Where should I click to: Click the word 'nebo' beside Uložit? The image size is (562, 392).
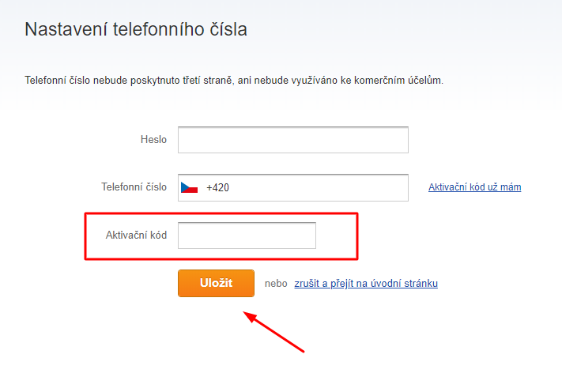(276, 284)
